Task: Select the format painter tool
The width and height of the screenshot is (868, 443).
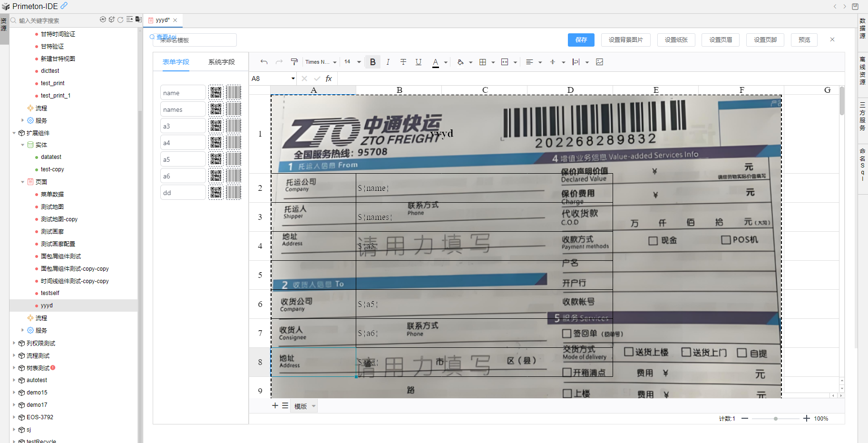Action: point(294,62)
